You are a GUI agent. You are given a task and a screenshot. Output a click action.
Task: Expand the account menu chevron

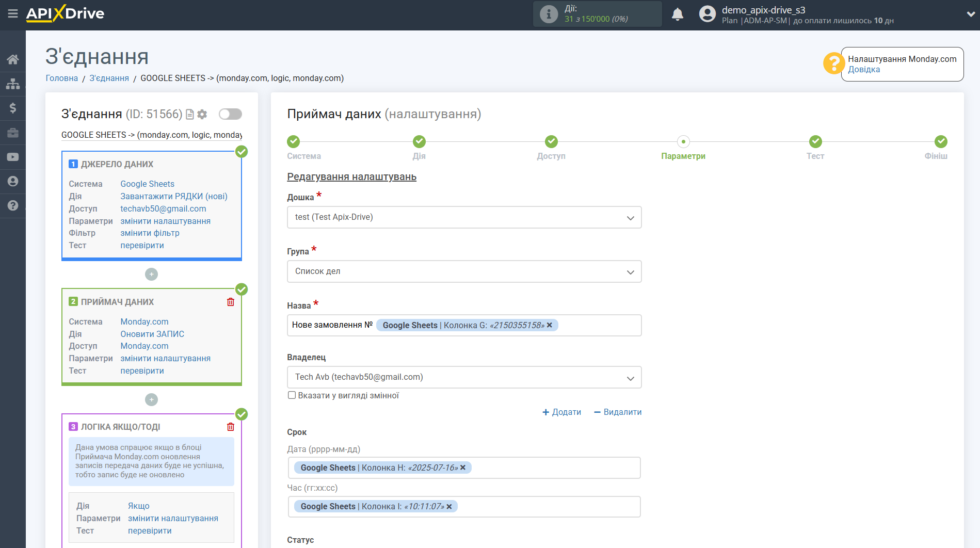pos(971,14)
